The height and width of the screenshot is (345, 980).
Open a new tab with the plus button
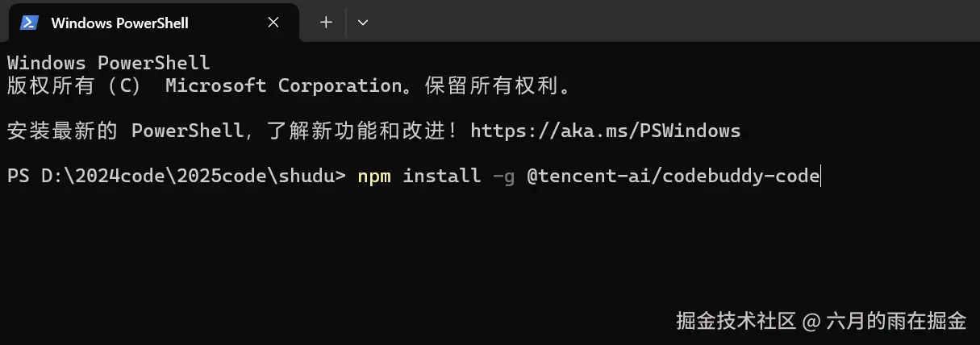[326, 23]
